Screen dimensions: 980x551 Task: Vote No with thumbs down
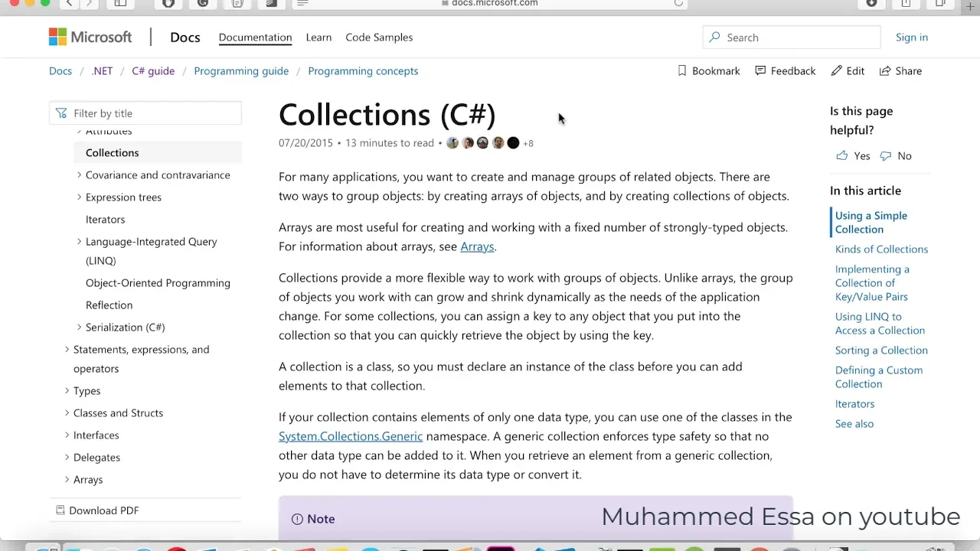(x=896, y=155)
